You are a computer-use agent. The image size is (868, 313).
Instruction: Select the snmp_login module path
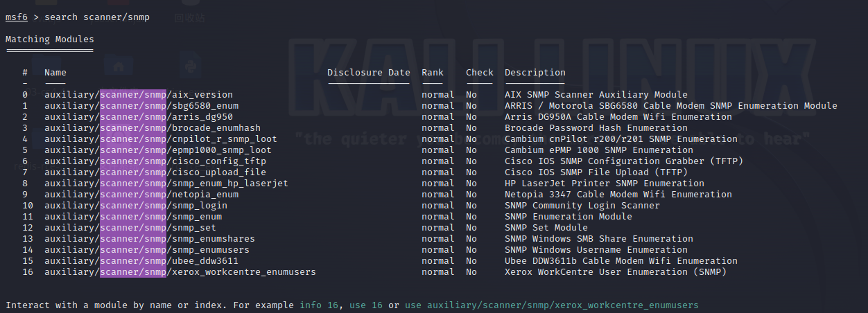(136, 206)
